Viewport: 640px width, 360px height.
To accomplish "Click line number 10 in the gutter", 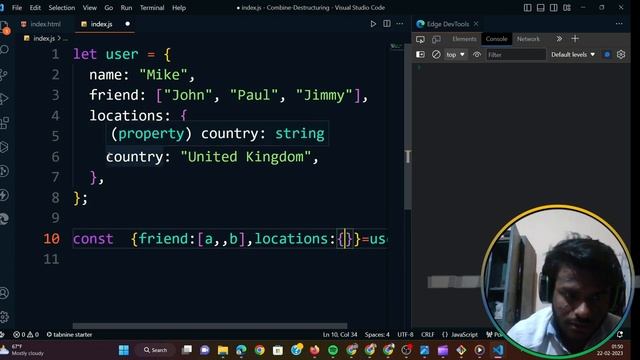I will tap(51, 239).
